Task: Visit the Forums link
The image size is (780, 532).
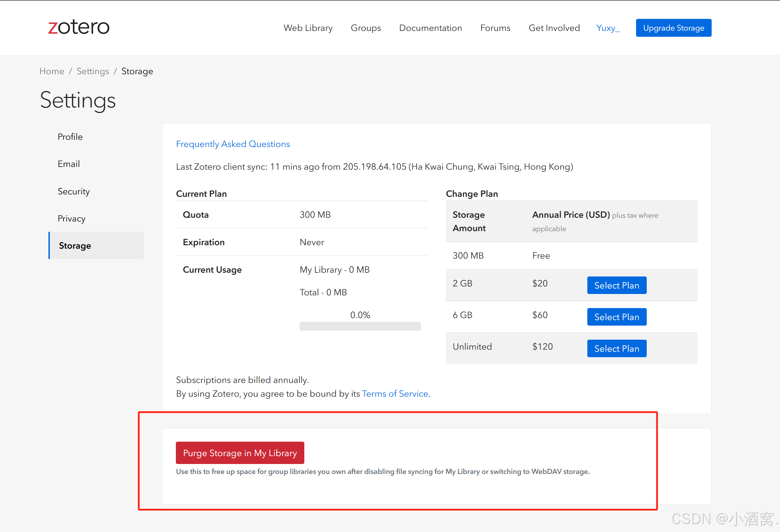Action: [495, 28]
